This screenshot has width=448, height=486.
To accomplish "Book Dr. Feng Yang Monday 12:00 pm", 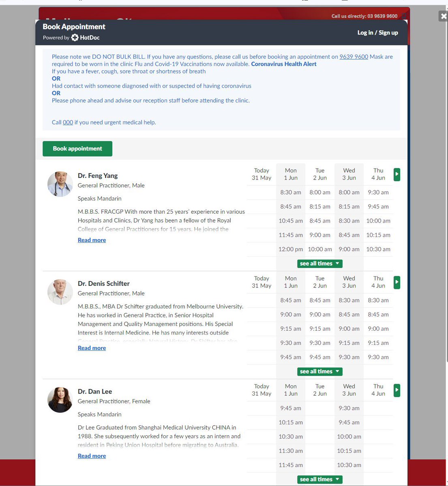I will pyautogui.click(x=291, y=250).
